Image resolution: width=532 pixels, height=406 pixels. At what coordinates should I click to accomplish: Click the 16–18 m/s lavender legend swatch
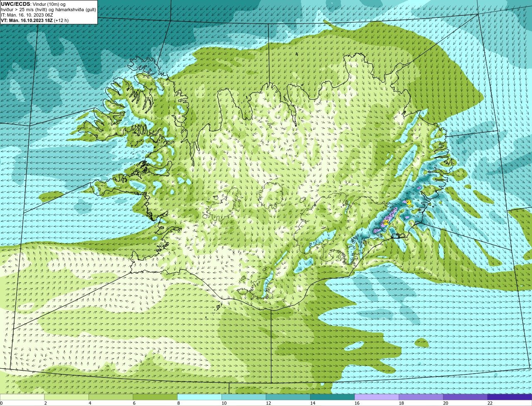377,397
